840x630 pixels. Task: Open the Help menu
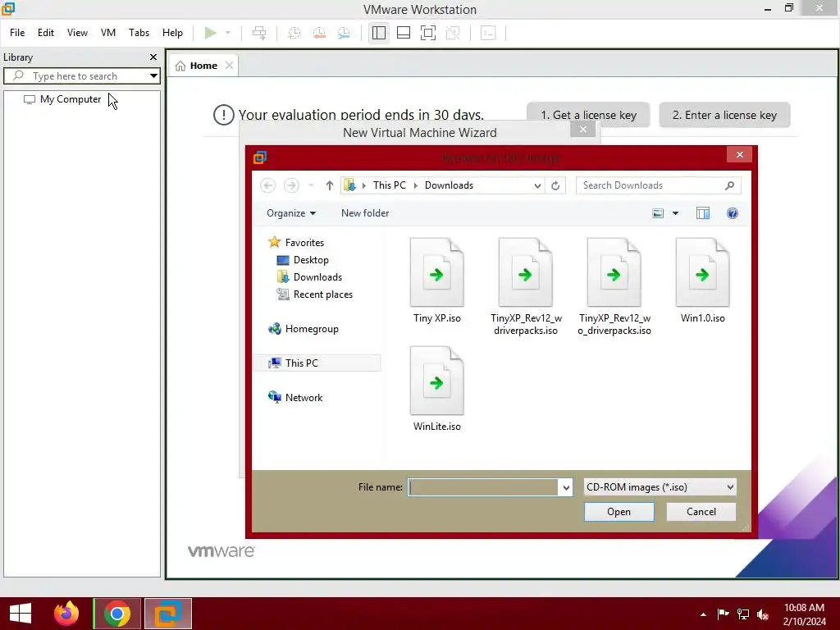[x=172, y=33]
